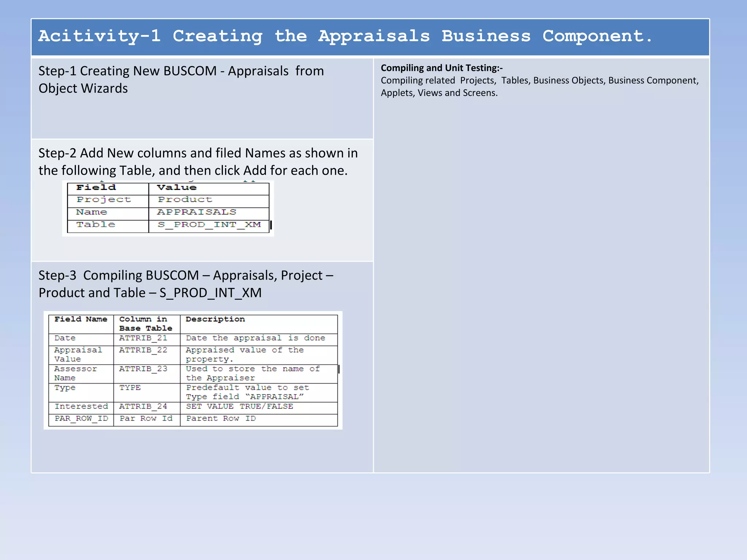Click the 'Par Row Id' column cell
The width and height of the screenshot is (747, 560).
click(x=147, y=420)
